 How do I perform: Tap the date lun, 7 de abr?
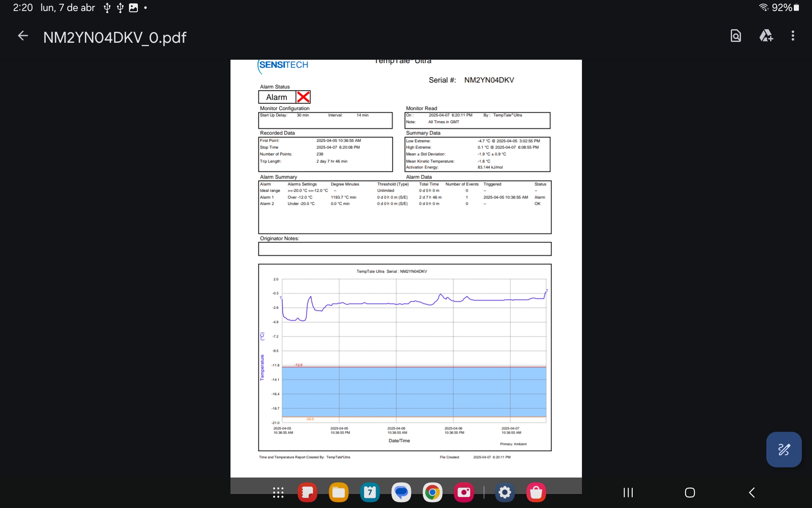click(68, 8)
